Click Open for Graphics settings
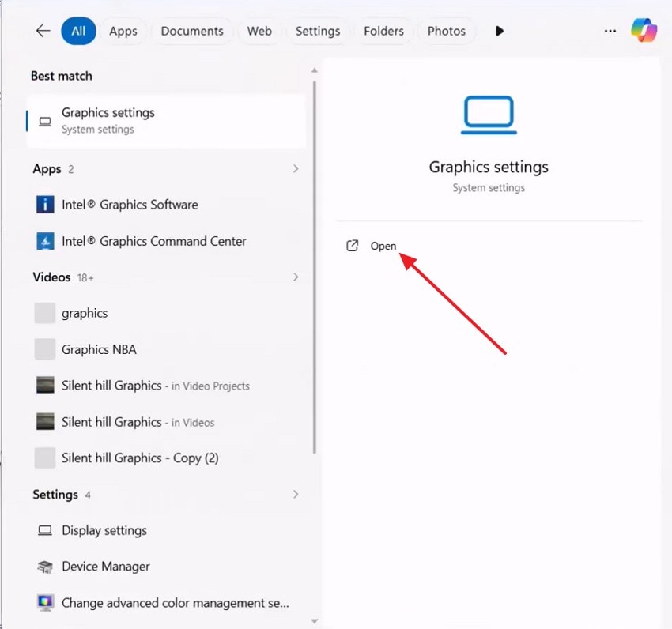 tap(383, 246)
